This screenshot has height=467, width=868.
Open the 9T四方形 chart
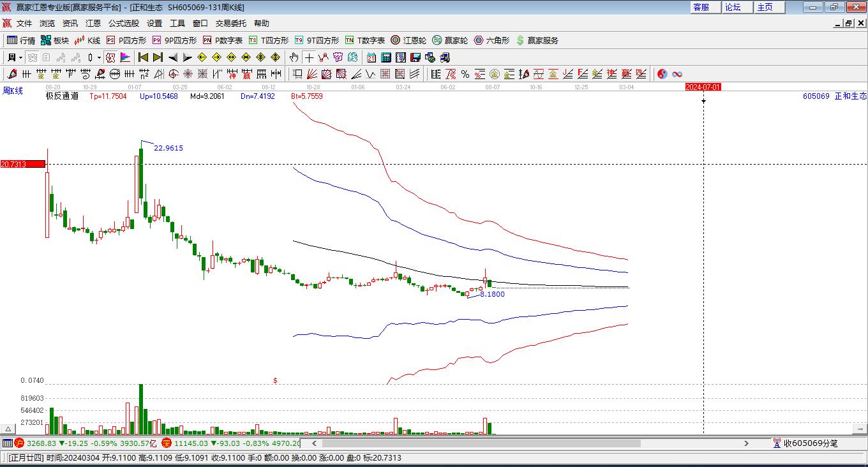317,40
